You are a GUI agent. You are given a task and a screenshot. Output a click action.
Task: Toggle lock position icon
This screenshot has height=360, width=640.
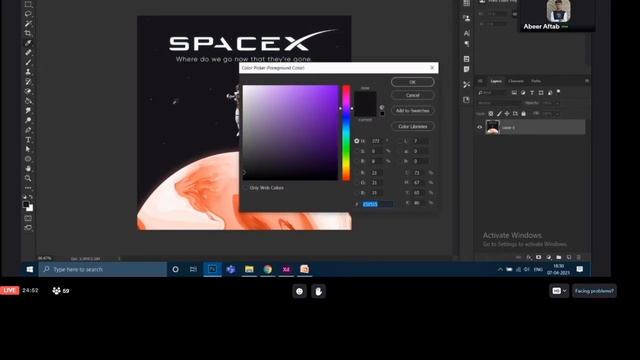coord(507,113)
